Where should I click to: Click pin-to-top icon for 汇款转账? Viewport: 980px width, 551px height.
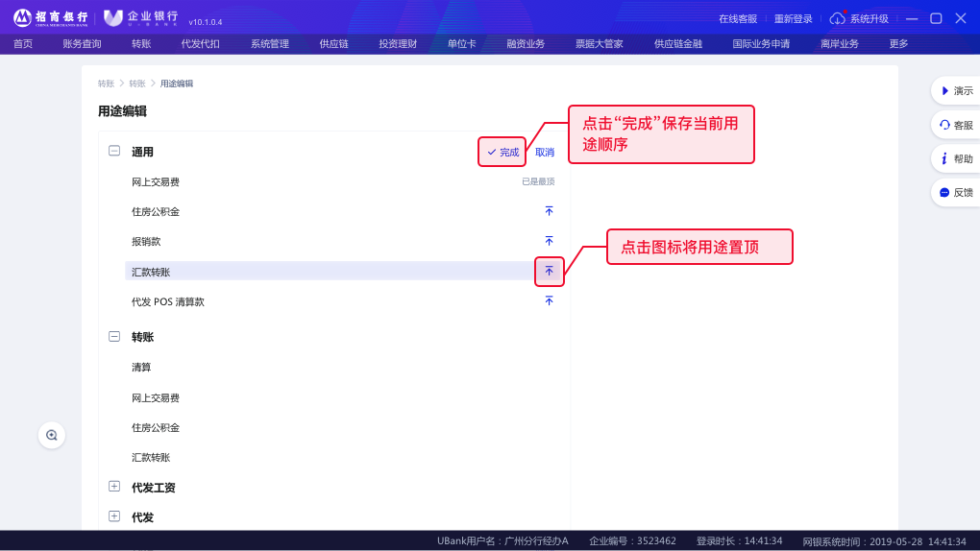pyautogui.click(x=549, y=272)
